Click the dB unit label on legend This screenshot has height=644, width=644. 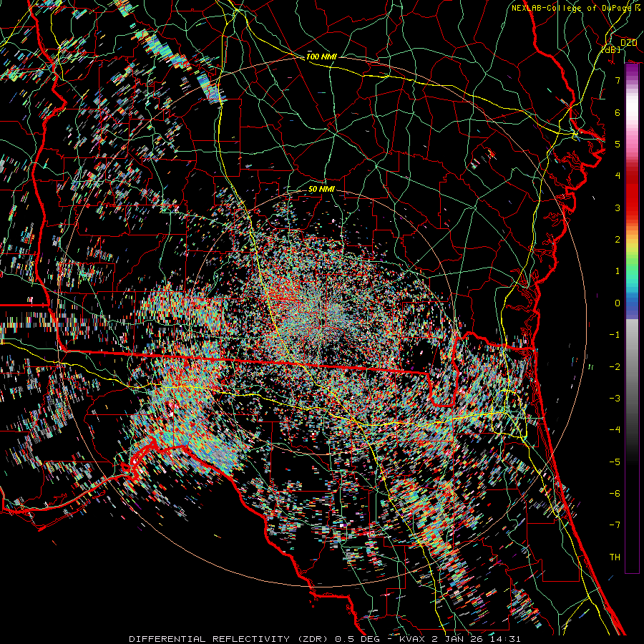pyautogui.click(x=611, y=49)
